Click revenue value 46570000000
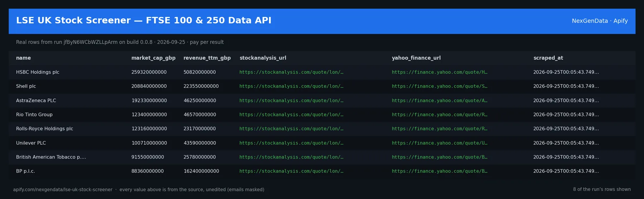The height and width of the screenshot is (199, 644). [x=200, y=115]
